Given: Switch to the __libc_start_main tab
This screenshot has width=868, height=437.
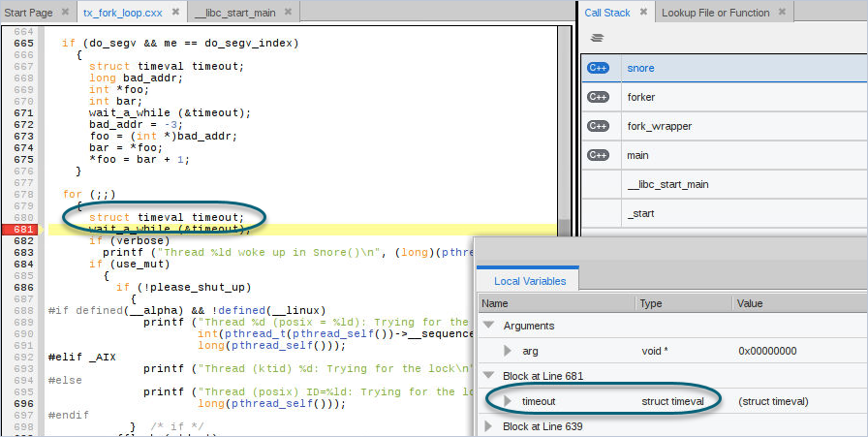Looking at the screenshot, I should point(233,13).
